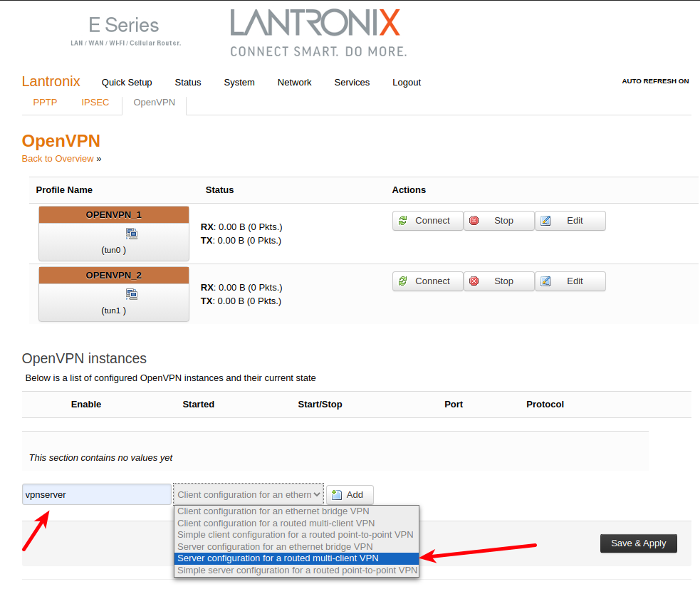Click the OPENVPN_1 RX statistics text
This screenshot has width=700, height=589.
click(x=241, y=227)
